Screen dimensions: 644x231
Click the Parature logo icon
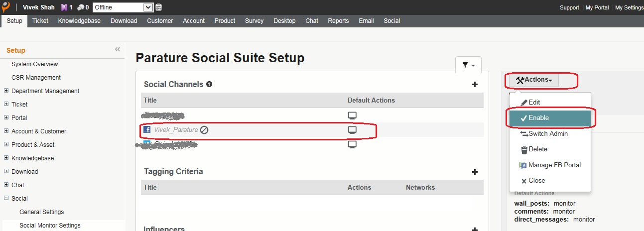click(6, 7)
